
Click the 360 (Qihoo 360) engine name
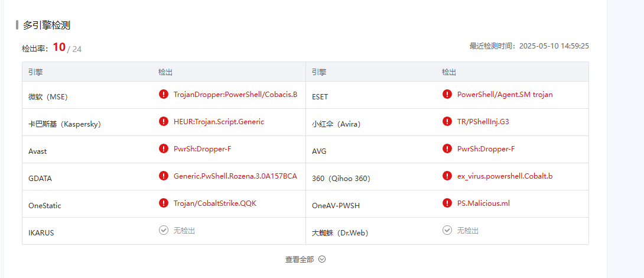click(341, 179)
